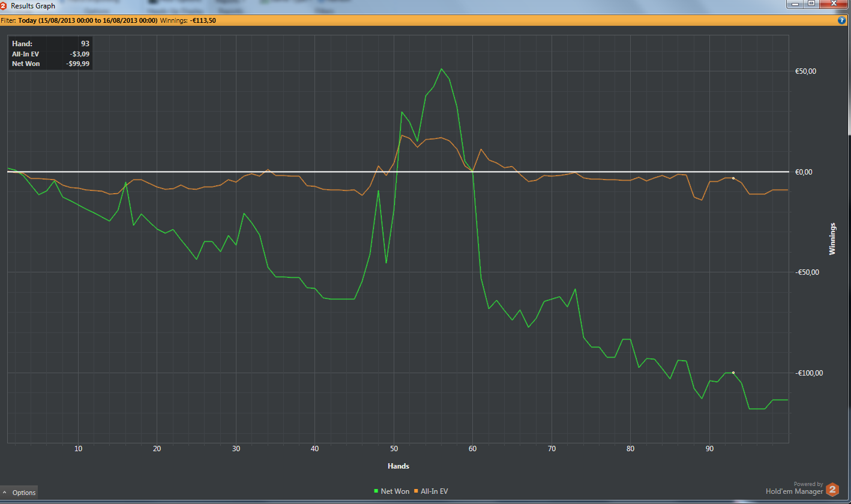
Task: Minimize the Results Graph window
Action: (x=795, y=4)
